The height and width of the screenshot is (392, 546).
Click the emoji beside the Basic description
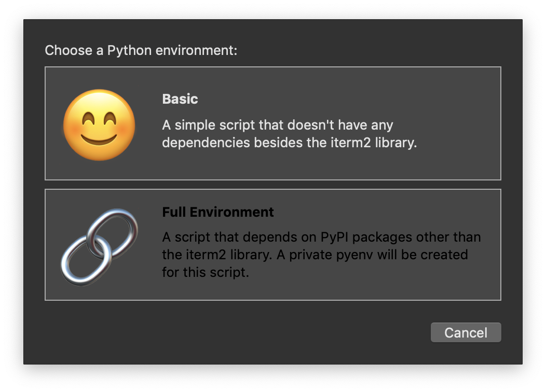coord(99,124)
